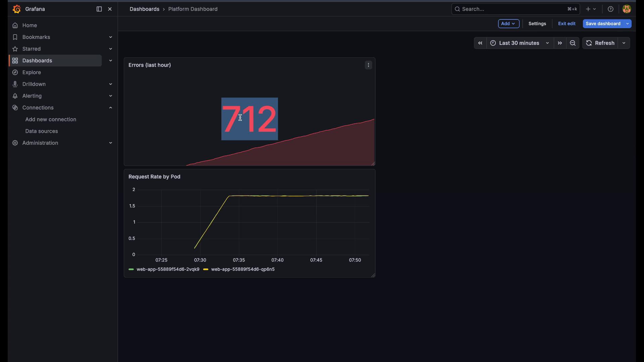Image resolution: width=644 pixels, height=362 pixels.
Task: Collapse the Connections section
Action: coord(110,108)
